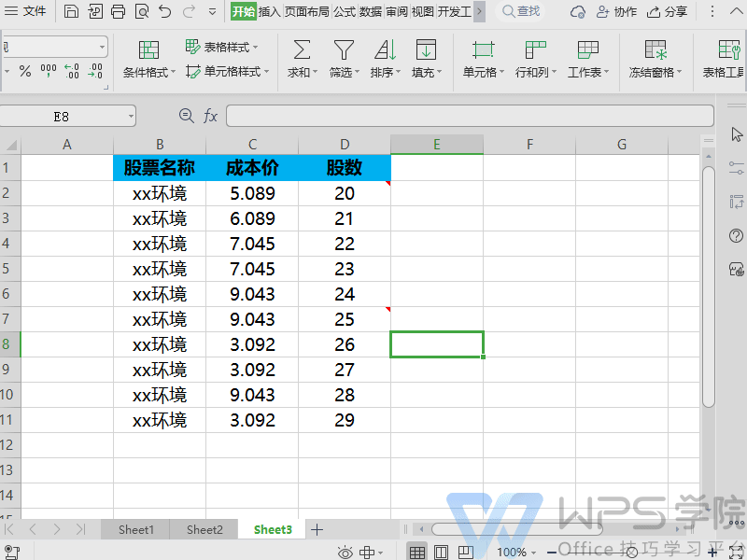Go to the last sheet navigation arrow
This screenshot has width=747, height=560.
coord(80,529)
